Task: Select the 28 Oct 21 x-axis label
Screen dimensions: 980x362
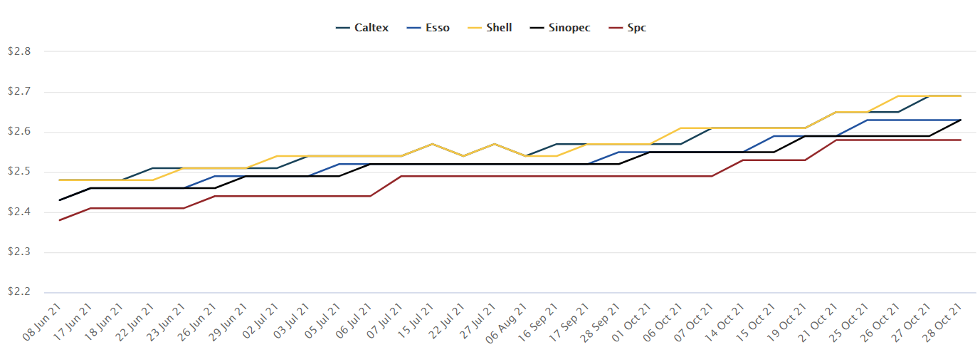Action: coord(945,321)
